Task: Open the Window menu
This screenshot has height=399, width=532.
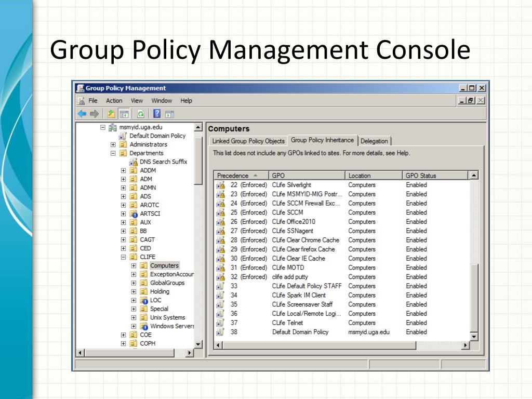Action: 162,101
